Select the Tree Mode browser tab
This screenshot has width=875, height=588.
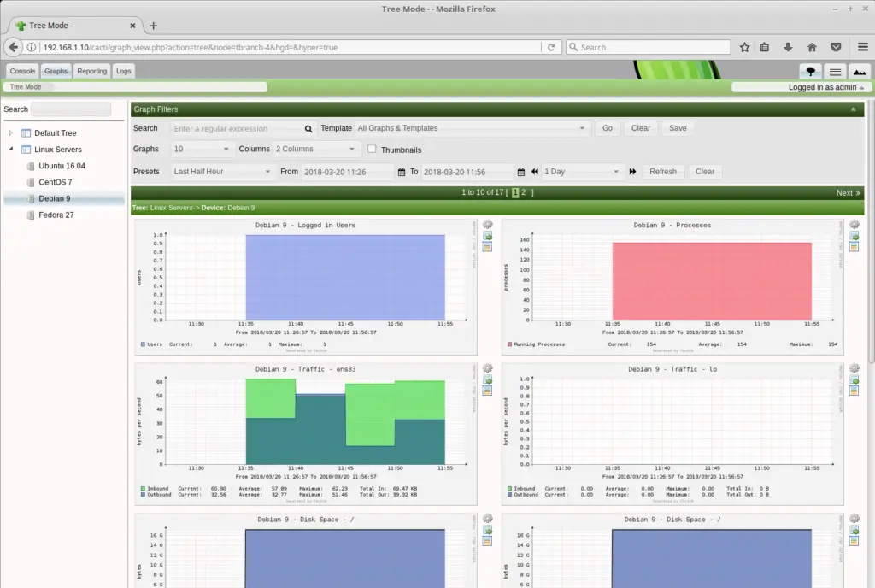click(x=75, y=26)
